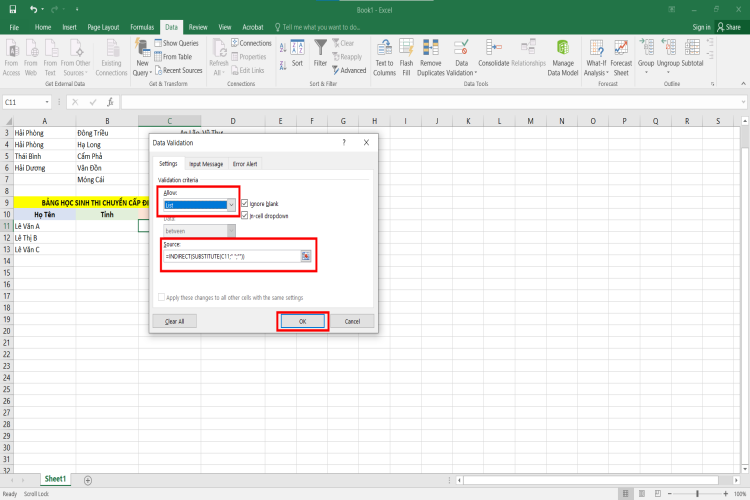Collapse the ribbon with chevron
The width and height of the screenshot is (750, 500).
[743, 84]
